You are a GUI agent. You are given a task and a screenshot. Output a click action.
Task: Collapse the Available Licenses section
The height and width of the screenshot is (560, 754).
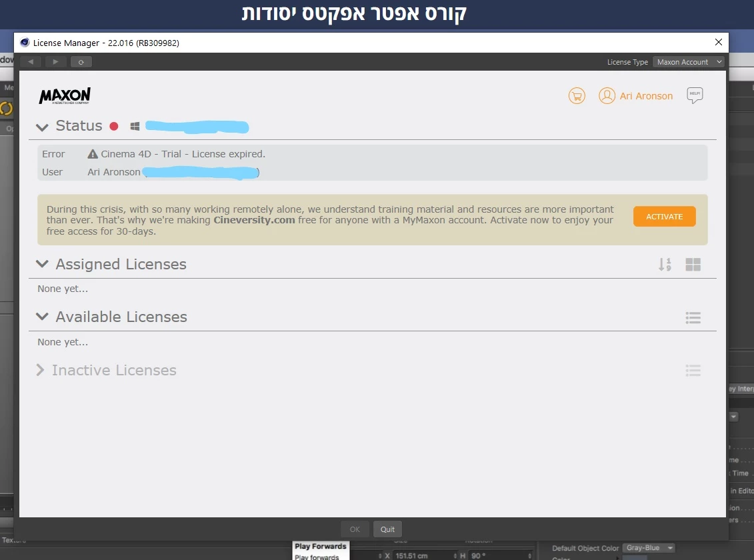tap(42, 316)
